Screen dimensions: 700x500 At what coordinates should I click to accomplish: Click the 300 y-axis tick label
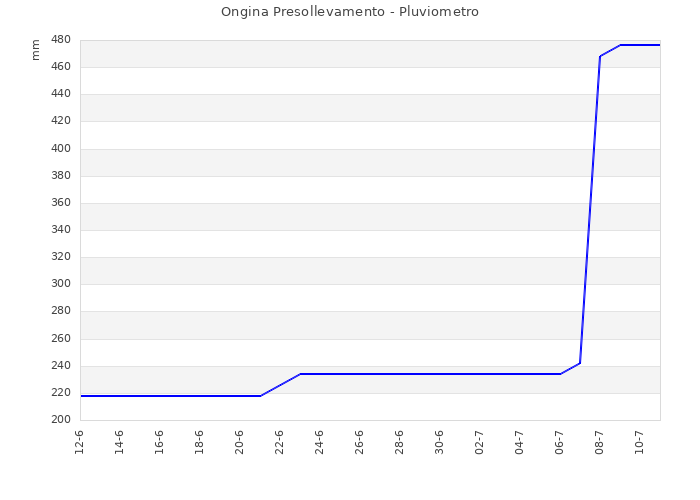click(x=61, y=284)
